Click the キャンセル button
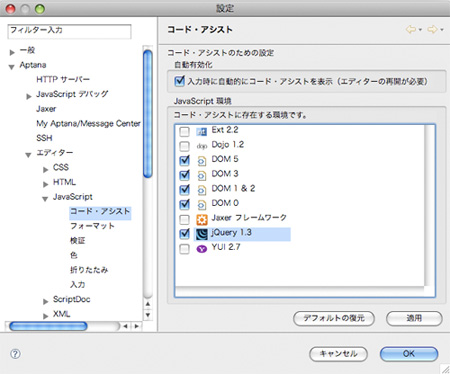This screenshot has width=450, height=374. [x=338, y=354]
